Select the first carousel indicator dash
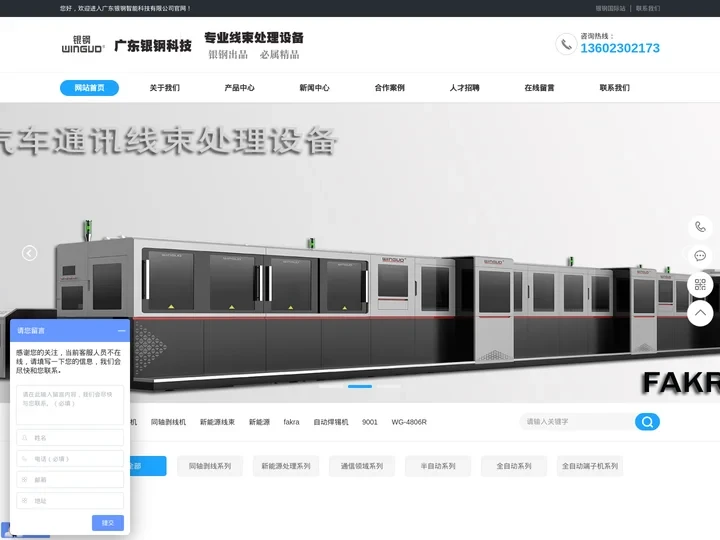The width and height of the screenshot is (720, 540). 331,387
